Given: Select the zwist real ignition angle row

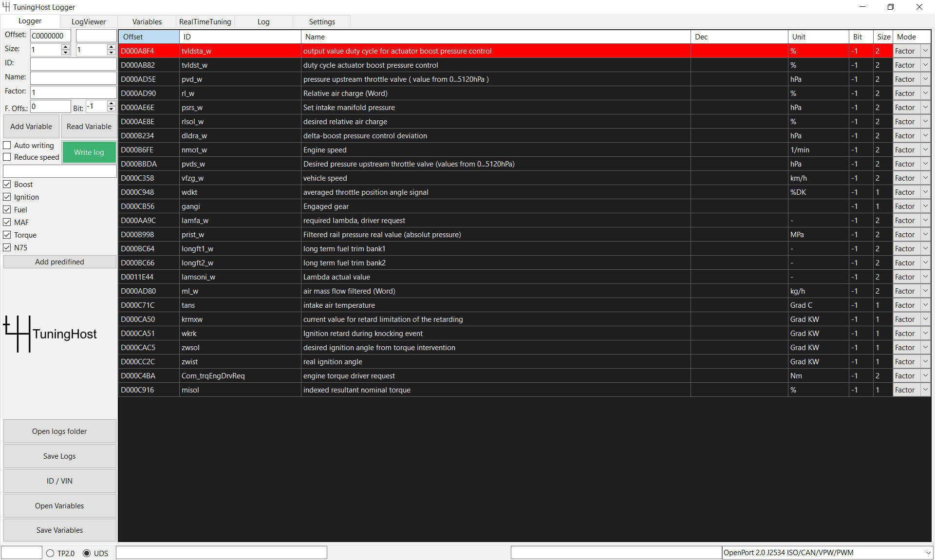Looking at the screenshot, I should coord(333,362).
